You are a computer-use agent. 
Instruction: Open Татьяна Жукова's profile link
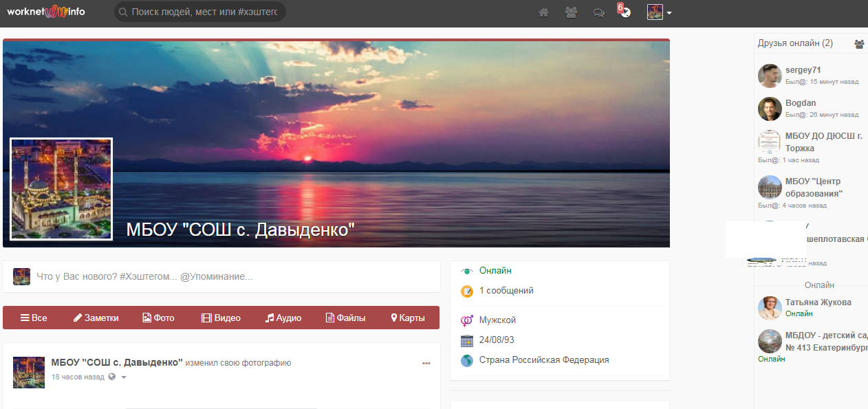tap(818, 302)
